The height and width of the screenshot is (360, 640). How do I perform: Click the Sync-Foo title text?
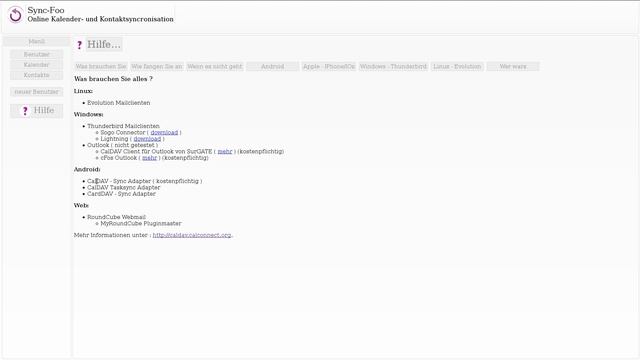click(46, 10)
